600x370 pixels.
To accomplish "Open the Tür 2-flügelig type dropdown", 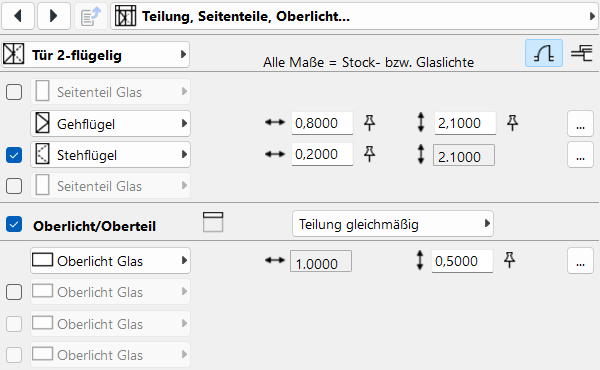I will 96,55.
